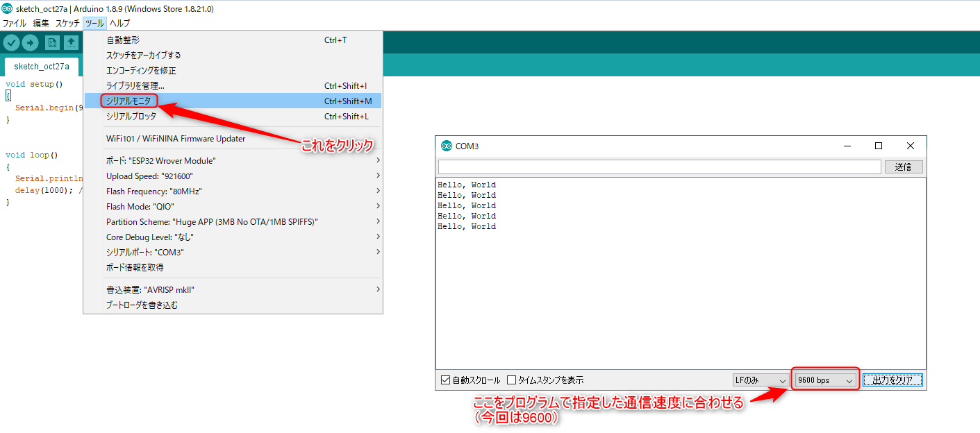Maximize the COM3 serial monitor window
This screenshot has height=433, width=980.
pos(879,146)
